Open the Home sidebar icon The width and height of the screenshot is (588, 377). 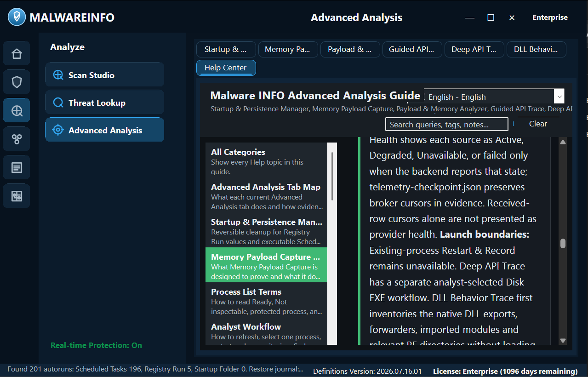(x=17, y=54)
